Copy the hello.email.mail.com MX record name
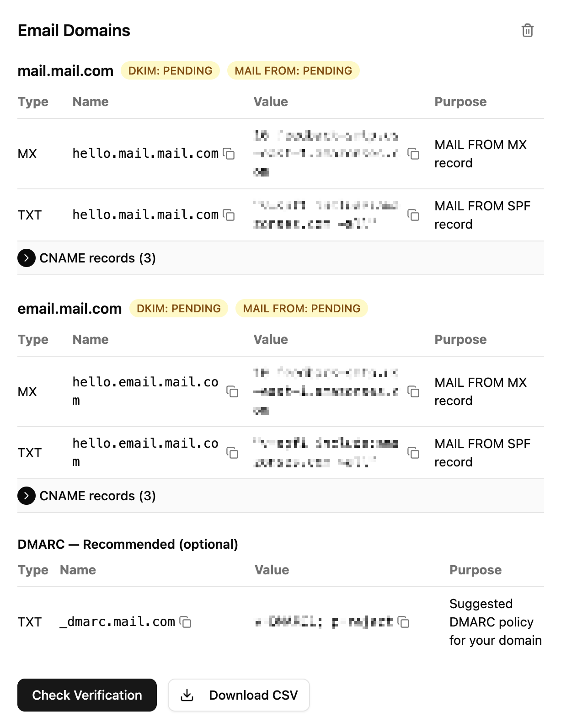The height and width of the screenshot is (728, 577). (233, 392)
